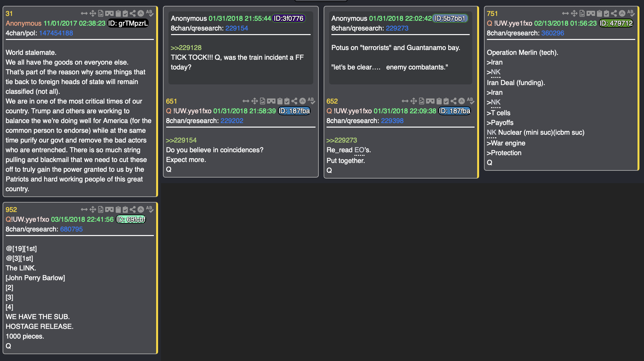The height and width of the screenshot is (361, 644).
Task: Click the four-way move icon on post 652
Action: pos(414,101)
